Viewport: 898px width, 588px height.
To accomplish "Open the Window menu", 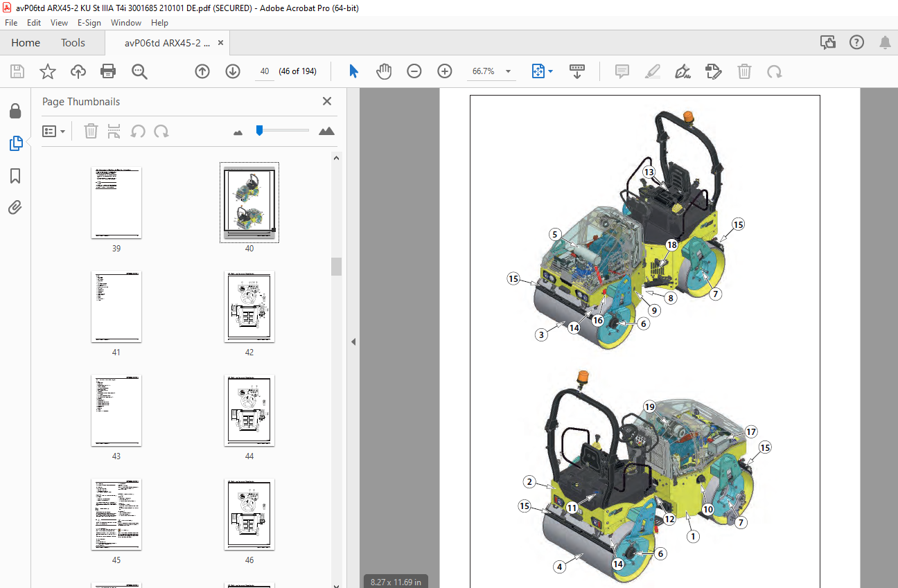I will (x=126, y=22).
